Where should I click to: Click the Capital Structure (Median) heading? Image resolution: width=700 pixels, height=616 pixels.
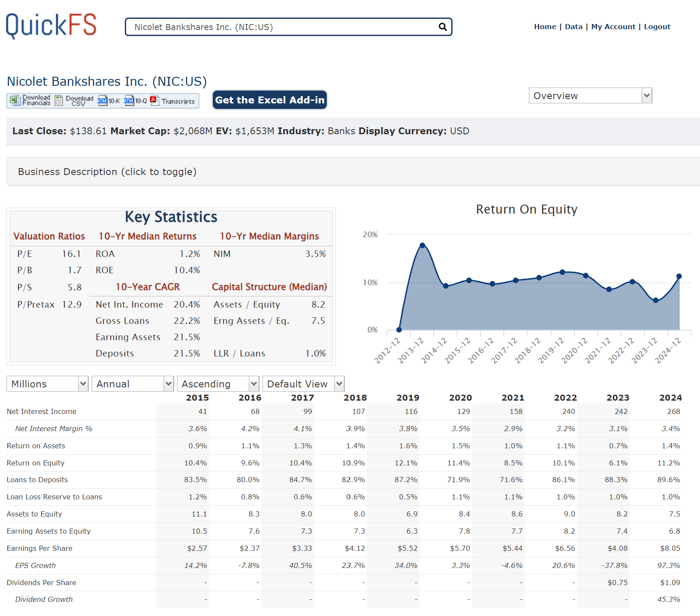pos(269,287)
